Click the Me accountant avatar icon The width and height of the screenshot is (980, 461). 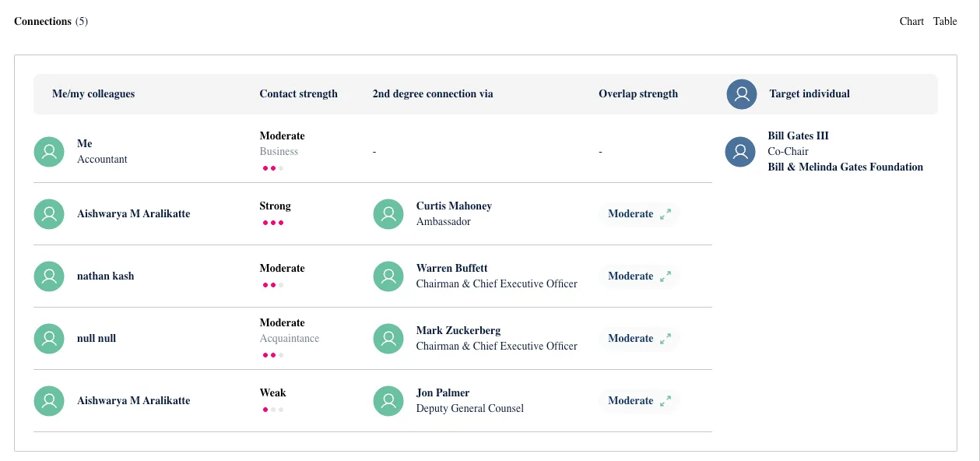(x=49, y=152)
